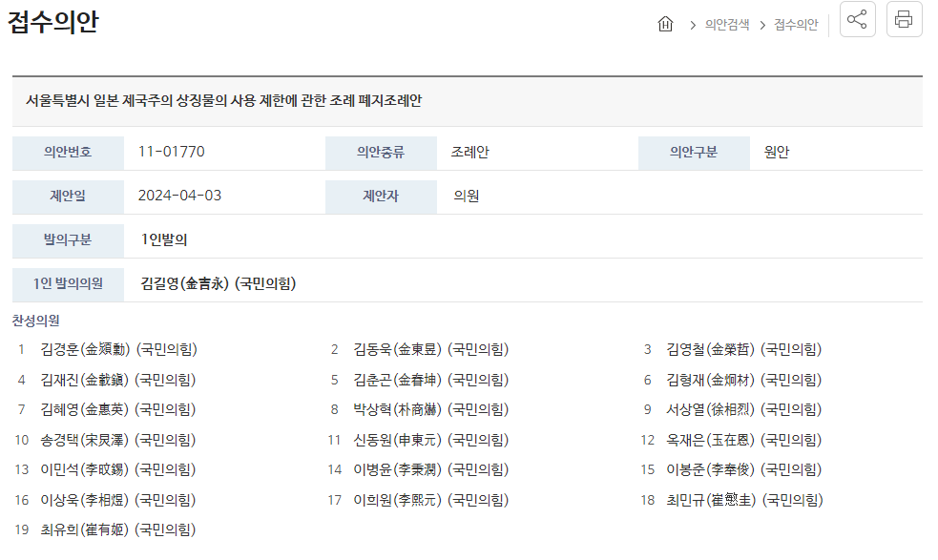Screen dimensions: 938x560
Task: Click the 찬성의원 section heading
Action: 36,321
